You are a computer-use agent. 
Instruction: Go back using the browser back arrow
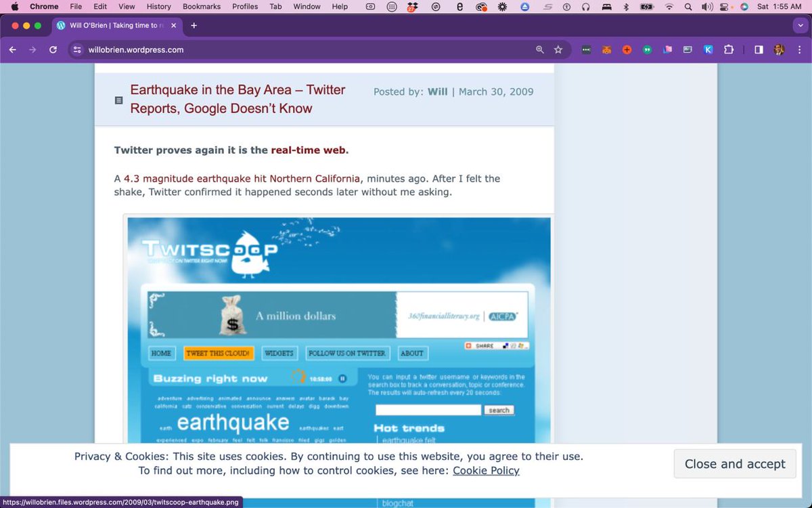[x=13, y=49]
